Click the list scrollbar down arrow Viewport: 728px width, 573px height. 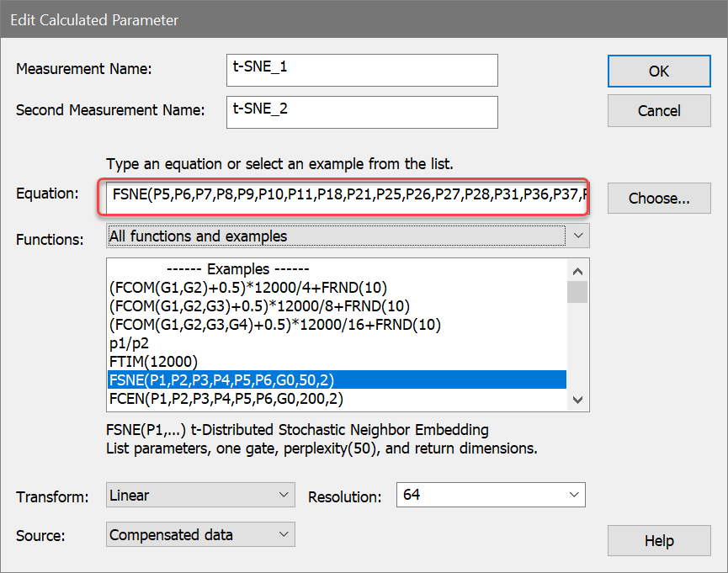click(577, 400)
